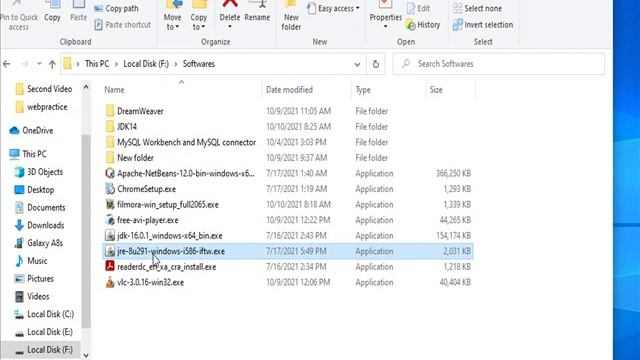
Task: Click Select none in ribbon
Action: (x=477, y=8)
